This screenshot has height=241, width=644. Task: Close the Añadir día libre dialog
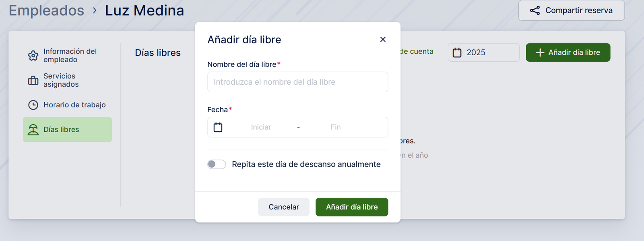(x=383, y=39)
